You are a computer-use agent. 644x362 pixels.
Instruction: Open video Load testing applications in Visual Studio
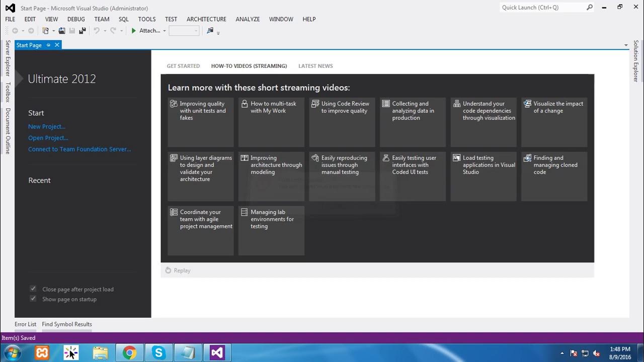coord(484,176)
